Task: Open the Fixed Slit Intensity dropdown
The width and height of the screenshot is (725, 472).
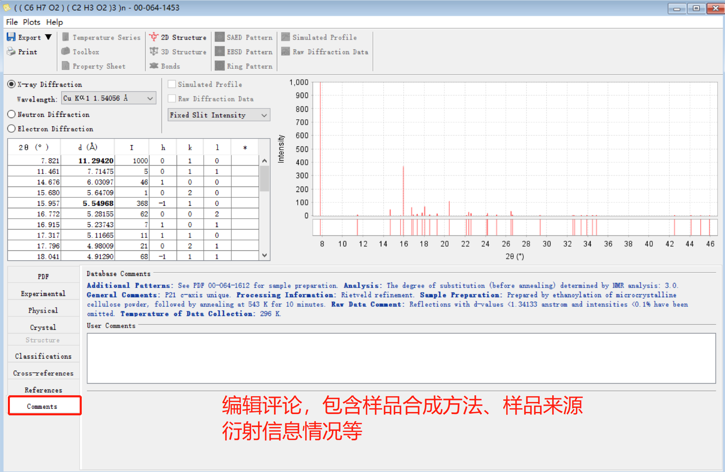Action: coord(264,115)
